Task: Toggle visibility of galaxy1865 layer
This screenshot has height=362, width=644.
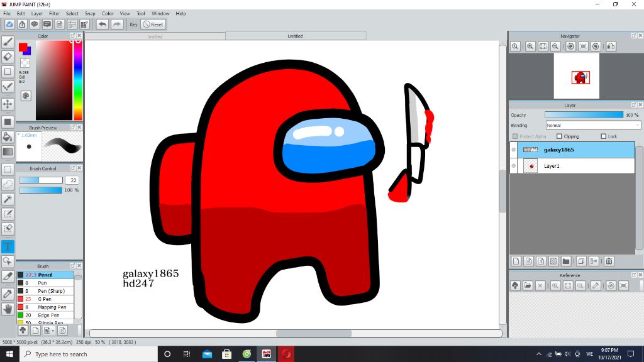Action: pyautogui.click(x=513, y=150)
